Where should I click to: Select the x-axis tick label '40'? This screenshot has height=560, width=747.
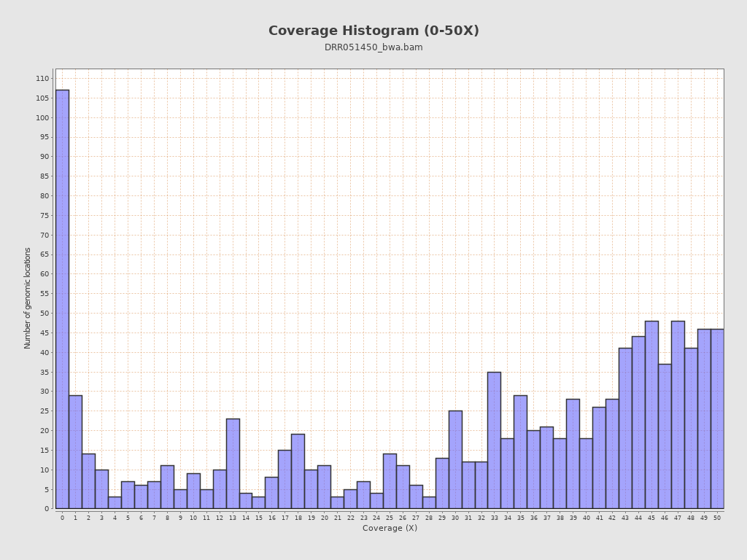click(x=587, y=518)
